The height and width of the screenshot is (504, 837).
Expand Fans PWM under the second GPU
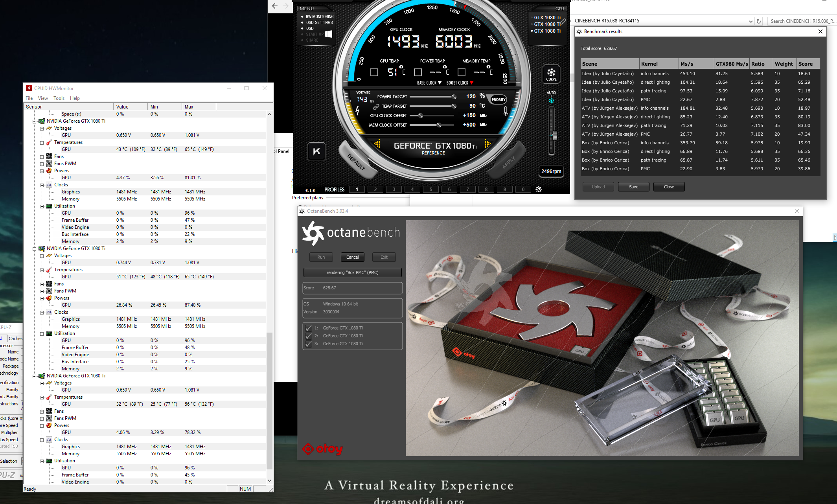42,291
